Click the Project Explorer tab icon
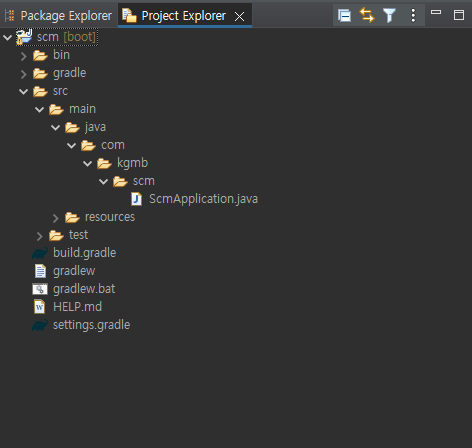 pos(129,15)
